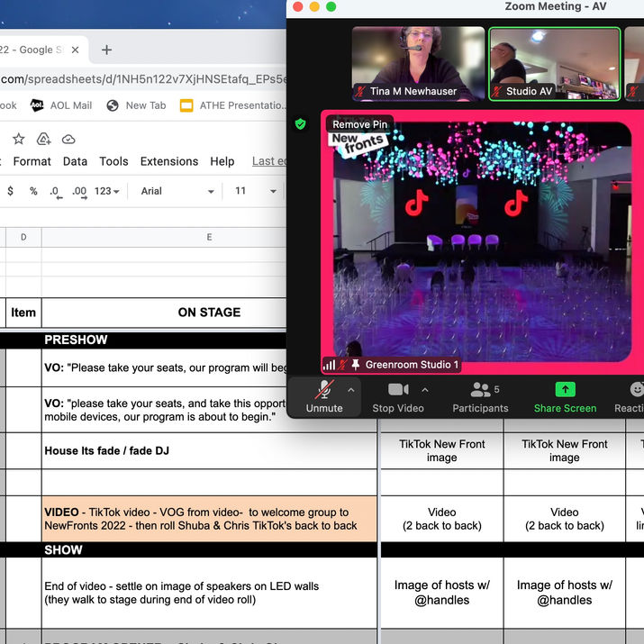644x644 pixels.
Task: Open Help menu in Sheets
Action: 222,161
